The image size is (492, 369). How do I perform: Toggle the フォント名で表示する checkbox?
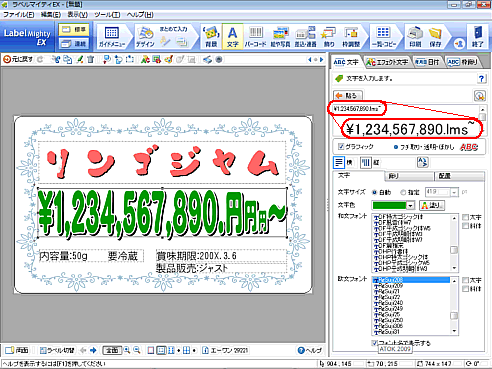(x=374, y=343)
